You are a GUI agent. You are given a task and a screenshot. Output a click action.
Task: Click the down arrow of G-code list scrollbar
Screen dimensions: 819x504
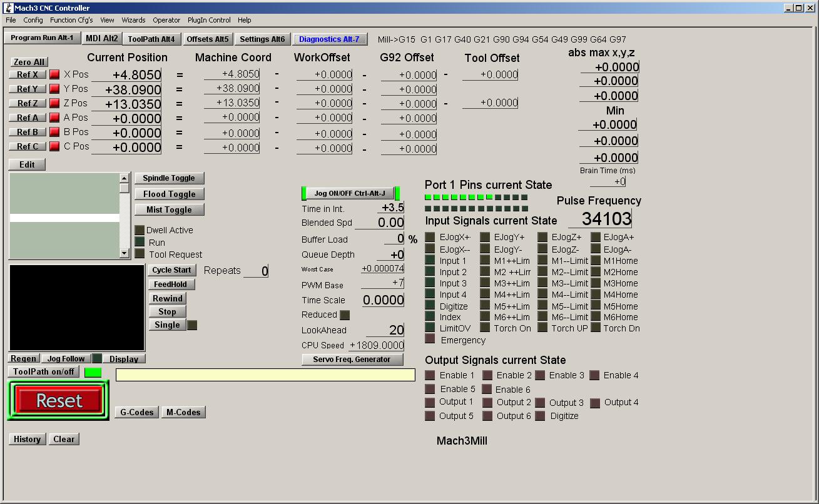click(x=125, y=253)
